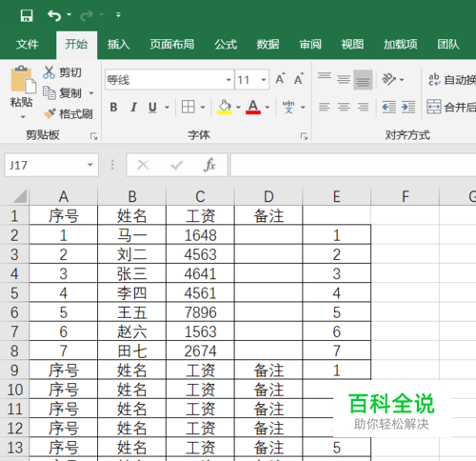Open the fill color dropdown arrow

(238, 108)
